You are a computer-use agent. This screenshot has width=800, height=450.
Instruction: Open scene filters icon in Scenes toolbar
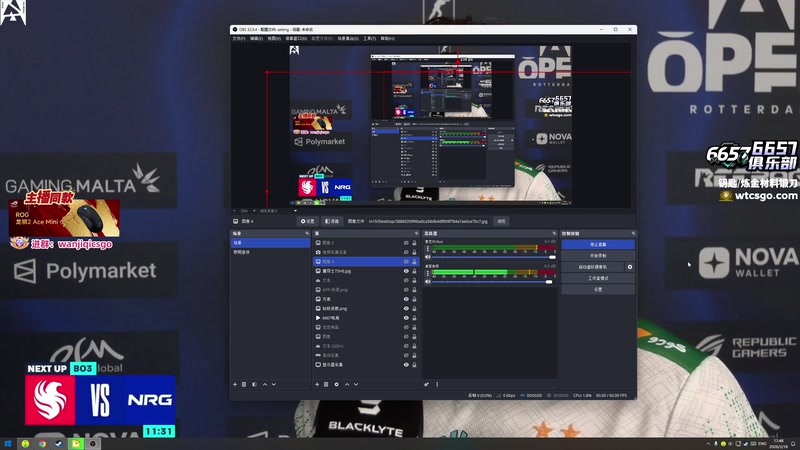(x=254, y=384)
